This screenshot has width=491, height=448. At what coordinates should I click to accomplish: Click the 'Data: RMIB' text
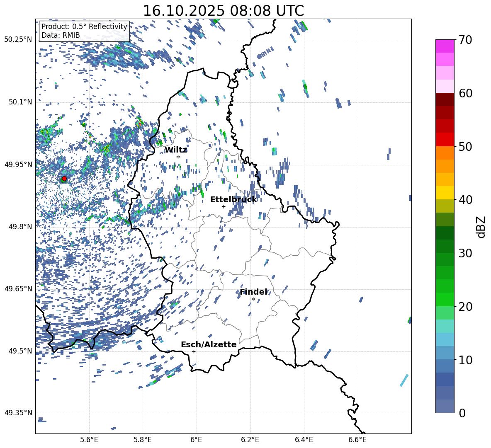(x=61, y=35)
